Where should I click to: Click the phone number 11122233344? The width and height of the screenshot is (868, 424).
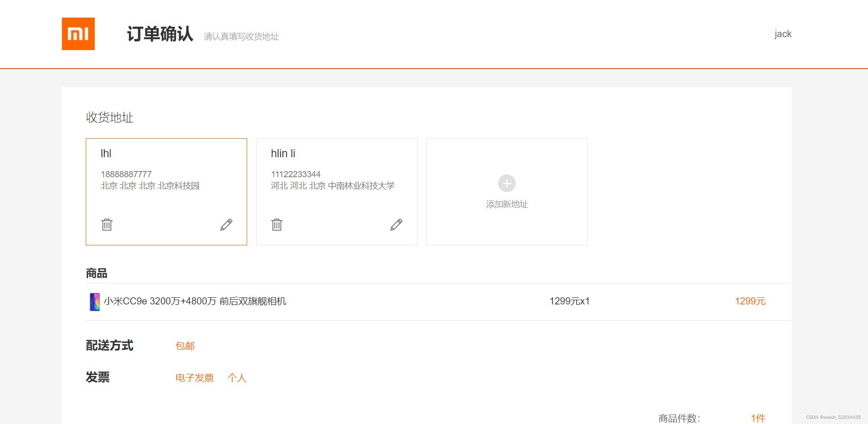pos(296,174)
